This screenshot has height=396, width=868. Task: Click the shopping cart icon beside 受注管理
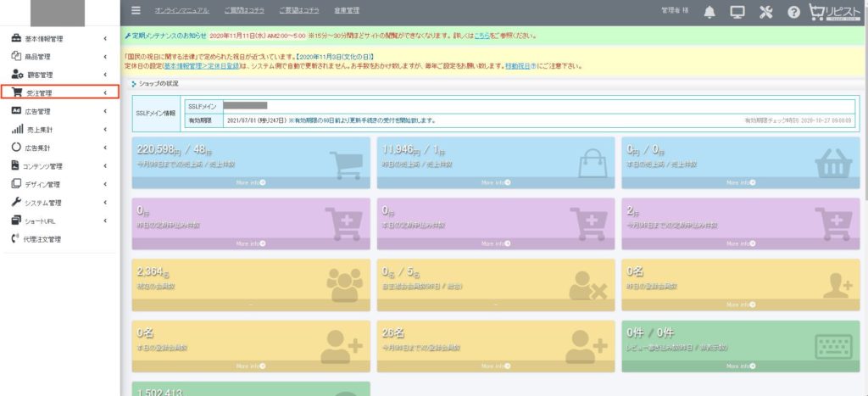click(x=16, y=92)
